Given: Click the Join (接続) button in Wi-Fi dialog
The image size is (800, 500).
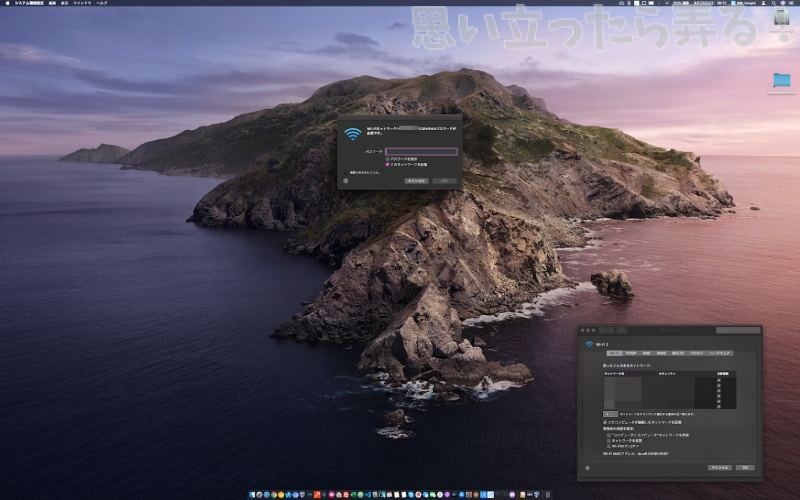Looking at the screenshot, I should (444, 181).
